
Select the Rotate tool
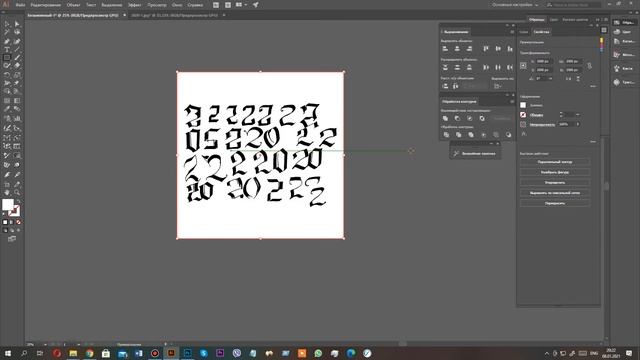point(7,75)
